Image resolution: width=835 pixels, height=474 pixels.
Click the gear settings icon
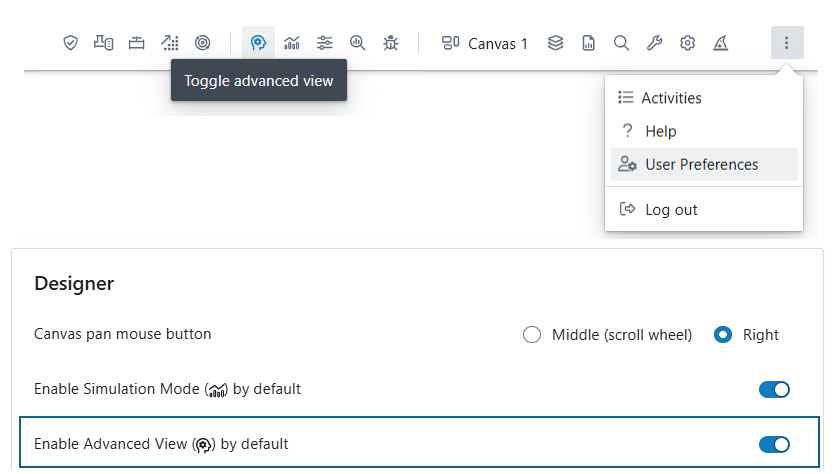coord(687,43)
